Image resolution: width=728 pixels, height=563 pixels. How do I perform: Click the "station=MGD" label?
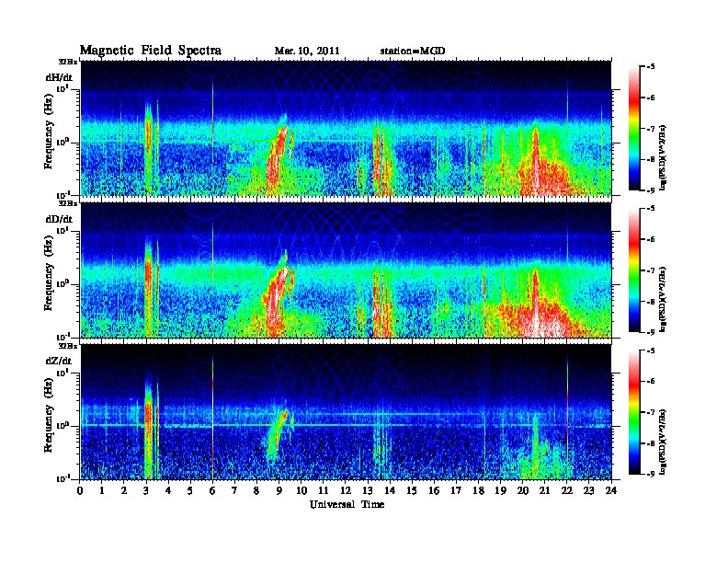point(413,51)
